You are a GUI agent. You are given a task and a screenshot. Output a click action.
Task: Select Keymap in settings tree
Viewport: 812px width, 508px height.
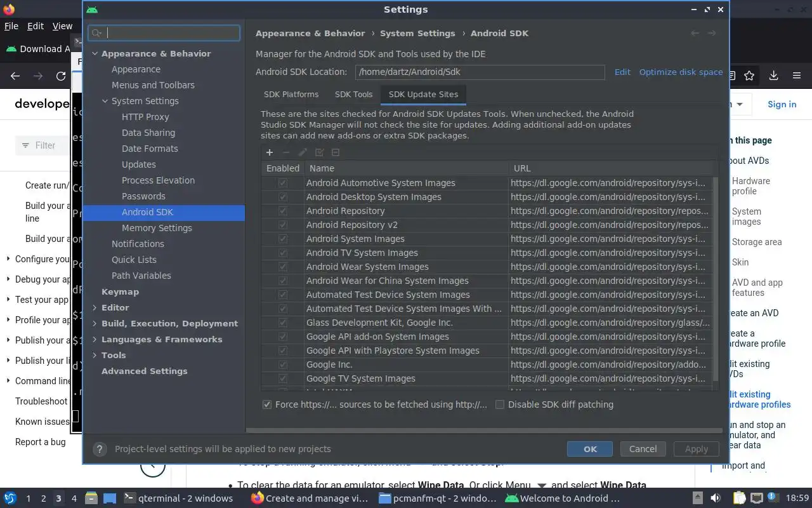(x=120, y=291)
